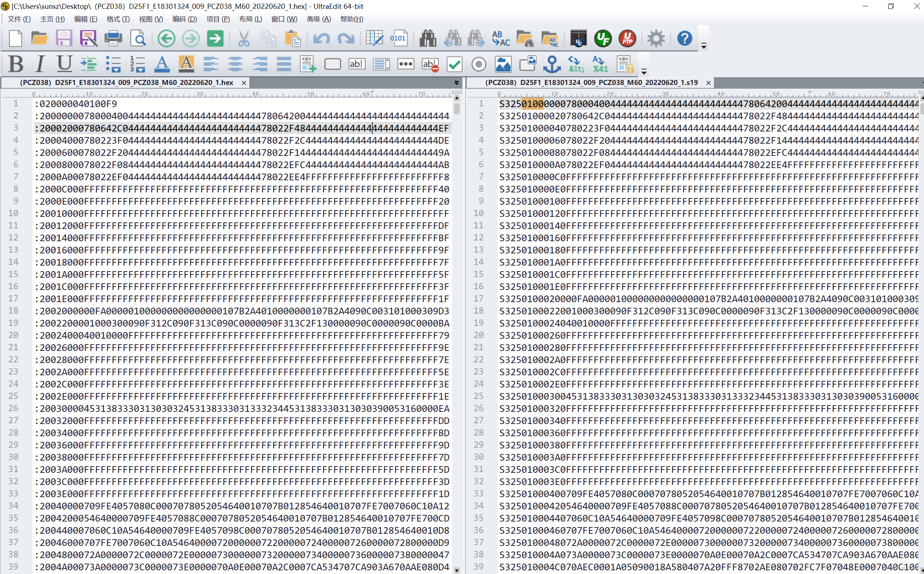Open the Find binoculars tool
The height and width of the screenshot is (574, 924).
pos(428,38)
